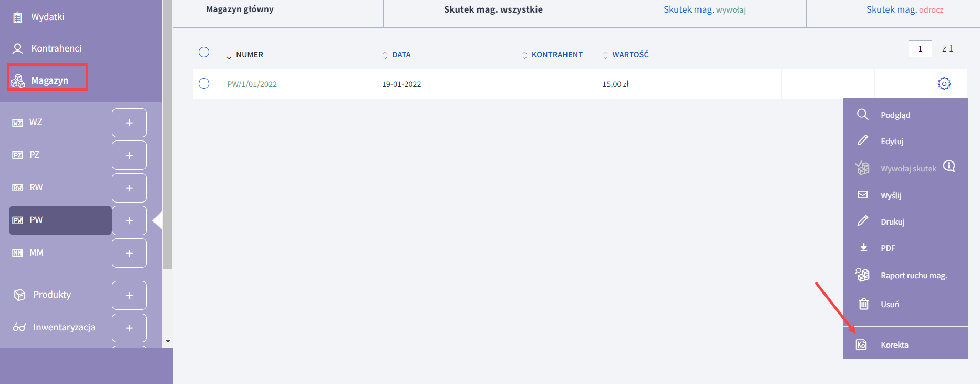
Task: Click the page number input field
Action: click(920, 48)
